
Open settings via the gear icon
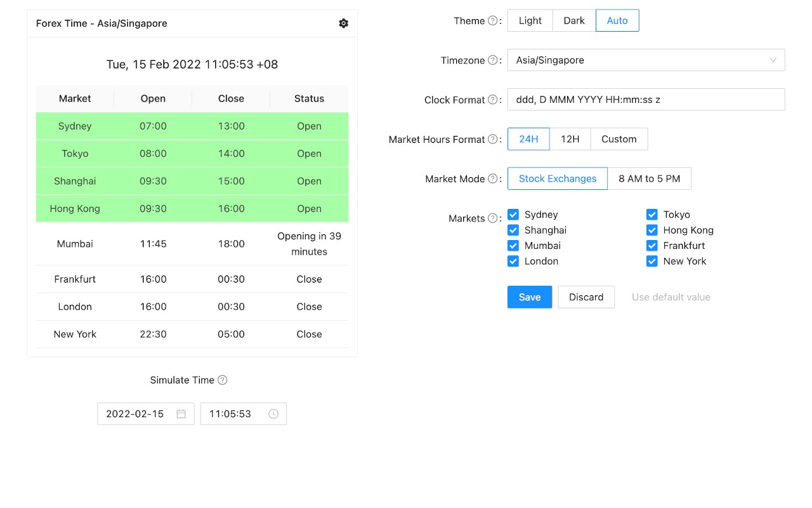click(343, 23)
